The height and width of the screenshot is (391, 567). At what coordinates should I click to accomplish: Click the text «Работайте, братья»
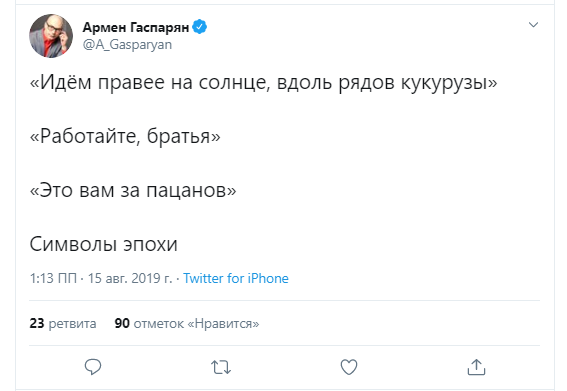(125, 136)
